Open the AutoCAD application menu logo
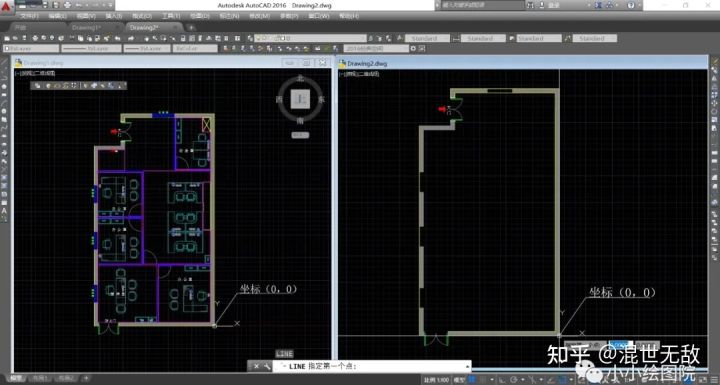This screenshot has width=720, height=385. click(x=6, y=7)
